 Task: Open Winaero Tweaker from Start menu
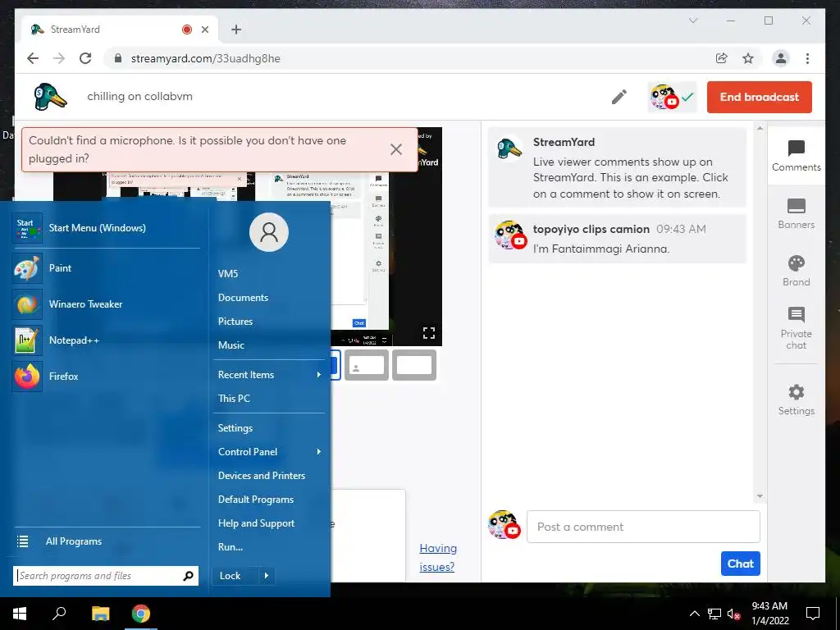click(106, 304)
